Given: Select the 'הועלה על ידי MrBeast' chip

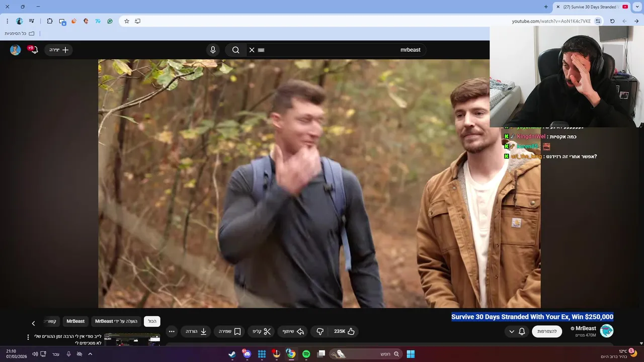Looking at the screenshot, I should 116,321.
